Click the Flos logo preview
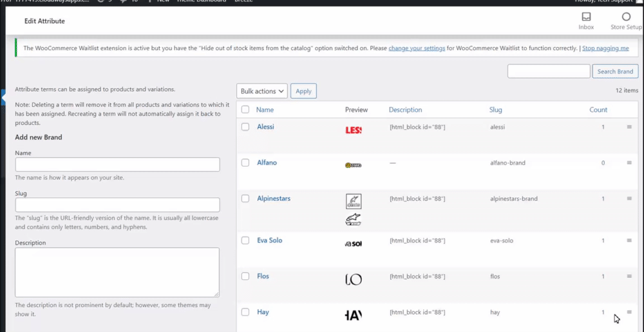The height and width of the screenshot is (332, 644). point(353,280)
